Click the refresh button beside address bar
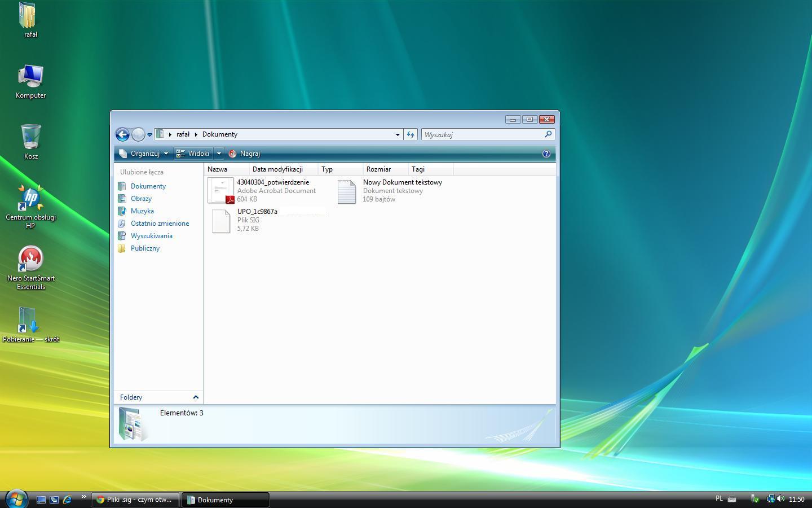 coord(411,134)
